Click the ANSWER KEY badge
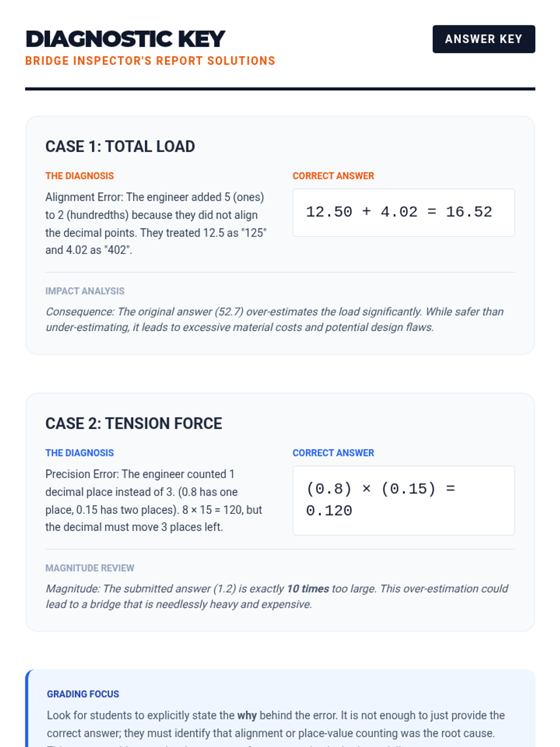560x747 pixels. (x=483, y=39)
